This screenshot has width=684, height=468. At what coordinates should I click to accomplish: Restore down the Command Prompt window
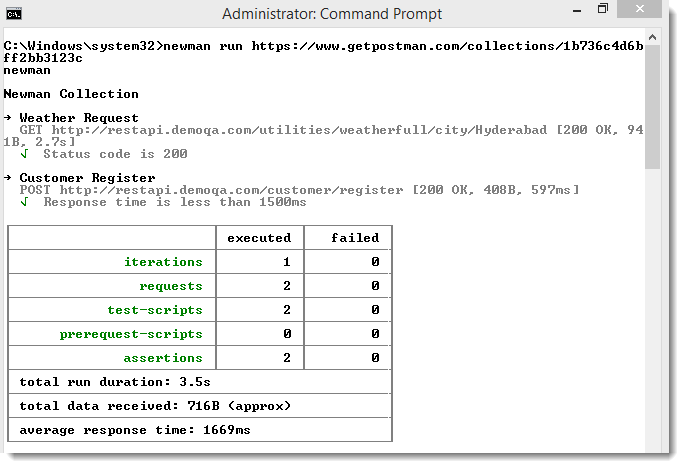pyautogui.click(x=602, y=9)
